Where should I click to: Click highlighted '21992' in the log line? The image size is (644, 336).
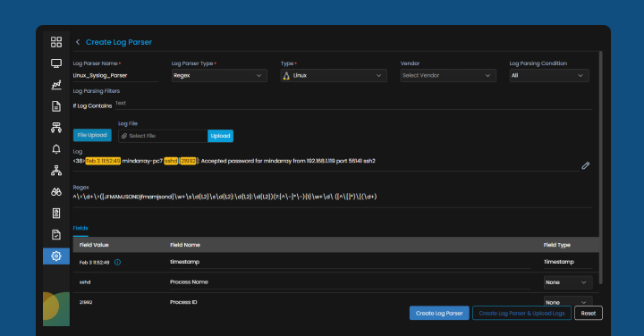coord(188,161)
